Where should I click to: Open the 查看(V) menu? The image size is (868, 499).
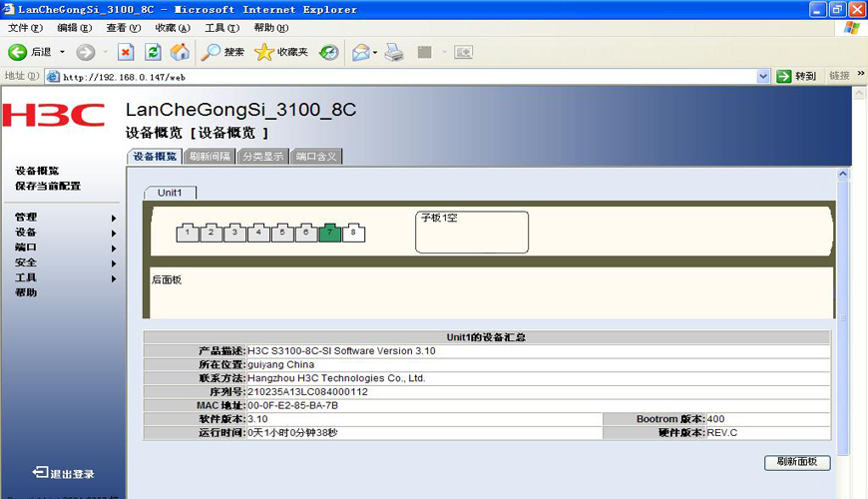point(124,28)
